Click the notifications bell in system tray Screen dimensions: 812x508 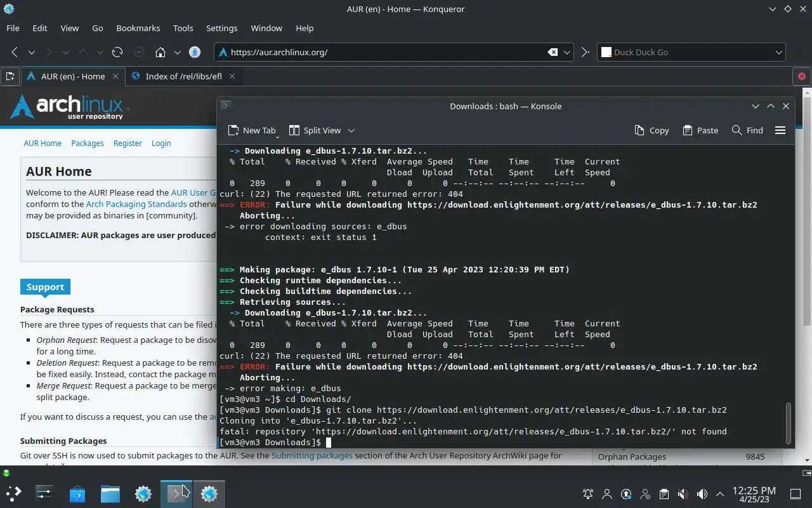point(588,494)
